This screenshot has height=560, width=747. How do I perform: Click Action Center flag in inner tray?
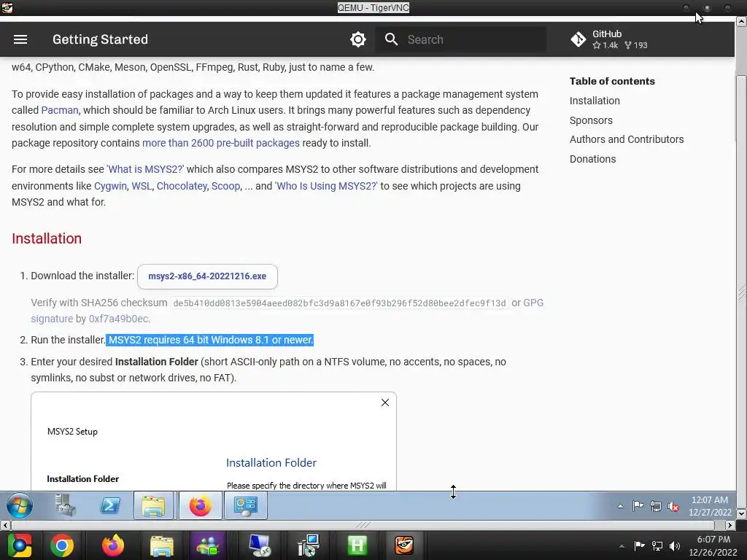638,507
